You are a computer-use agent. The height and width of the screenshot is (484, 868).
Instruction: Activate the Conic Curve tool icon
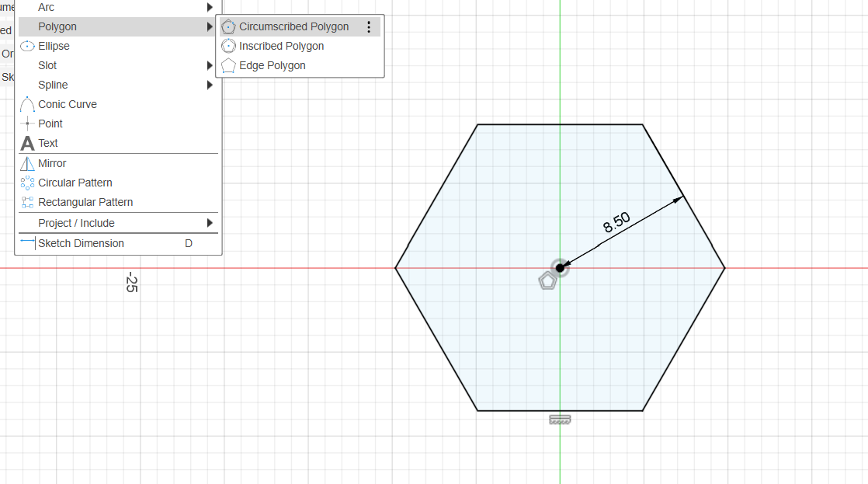click(27, 104)
